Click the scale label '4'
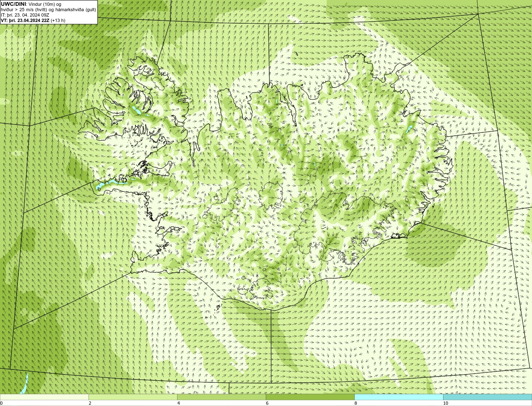The height and width of the screenshot is (406, 532). coord(179,403)
